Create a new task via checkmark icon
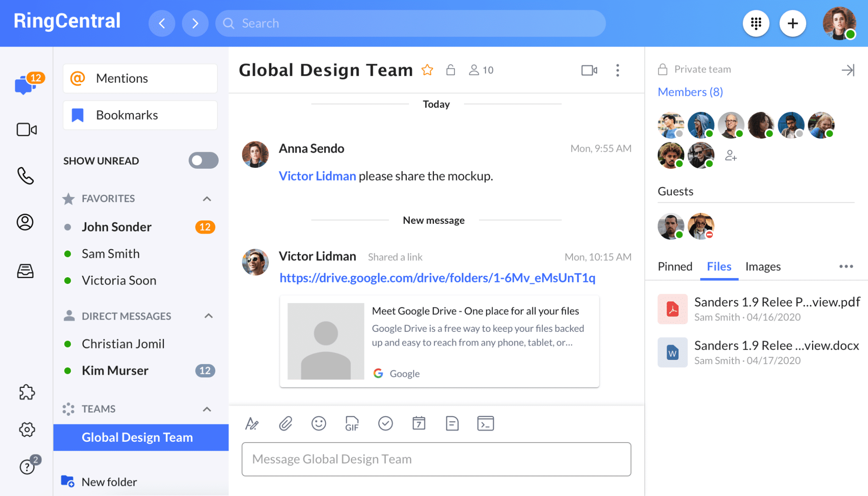Viewport: 868px width, 496px height. [x=385, y=423]
